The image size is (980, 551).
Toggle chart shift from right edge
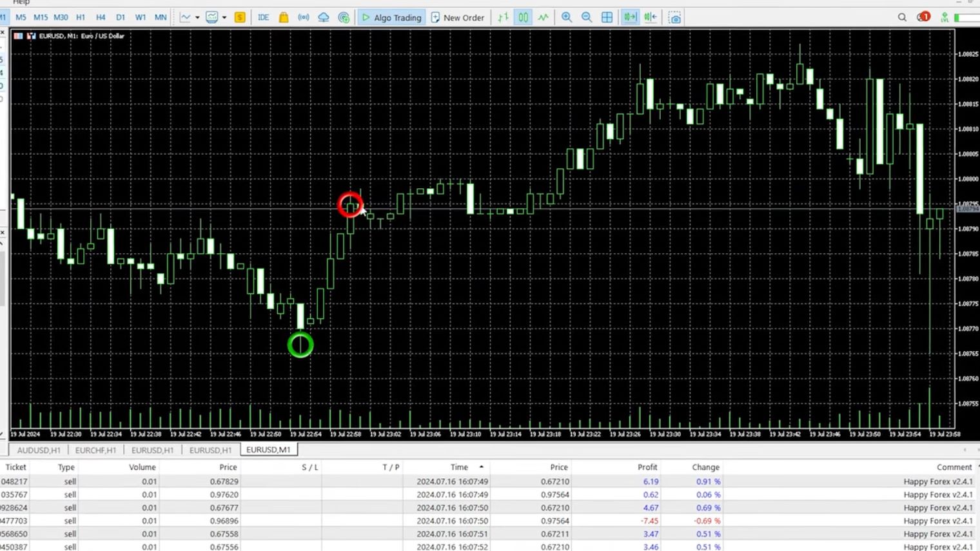tap(650, 17)
